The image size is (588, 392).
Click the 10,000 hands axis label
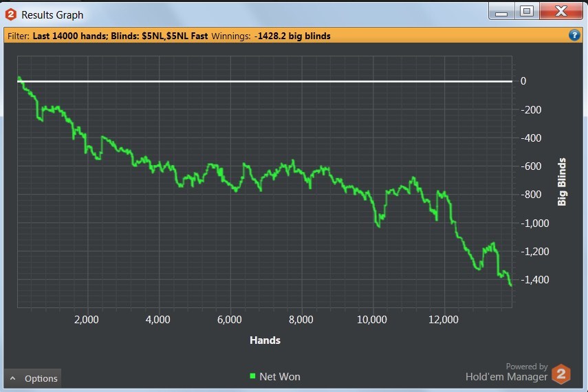coord(372,320)
